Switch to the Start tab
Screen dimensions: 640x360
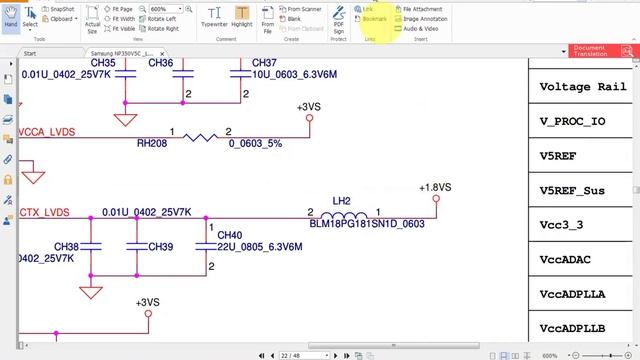[x=30, y=53]
